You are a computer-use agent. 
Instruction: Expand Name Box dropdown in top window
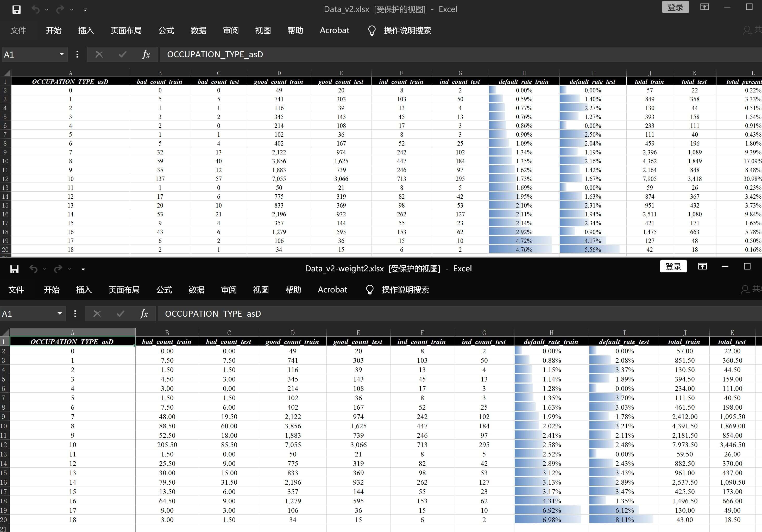[61, 54]
